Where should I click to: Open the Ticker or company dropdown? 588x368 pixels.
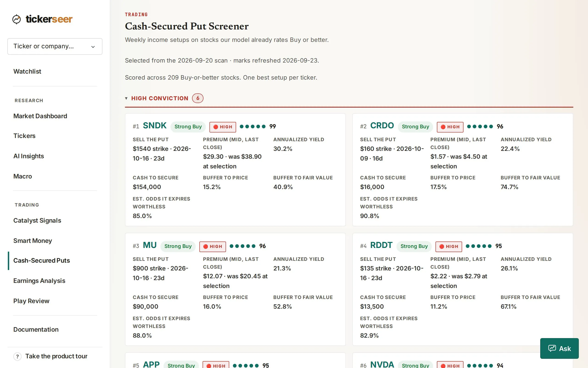[55, 46]
